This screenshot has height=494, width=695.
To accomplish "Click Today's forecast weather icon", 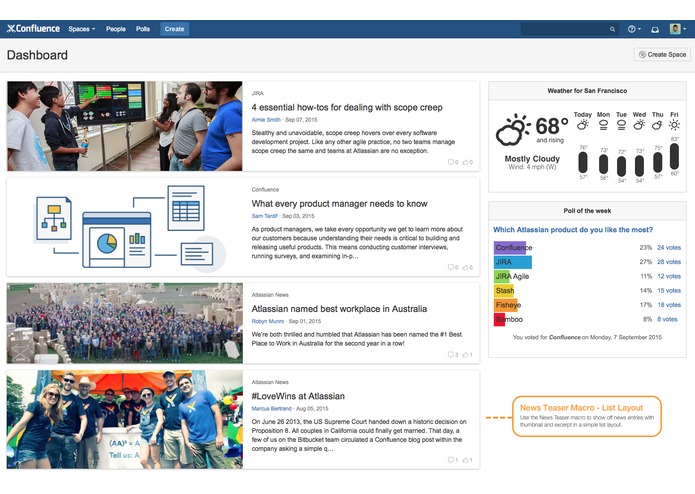I will coord(582,125).
